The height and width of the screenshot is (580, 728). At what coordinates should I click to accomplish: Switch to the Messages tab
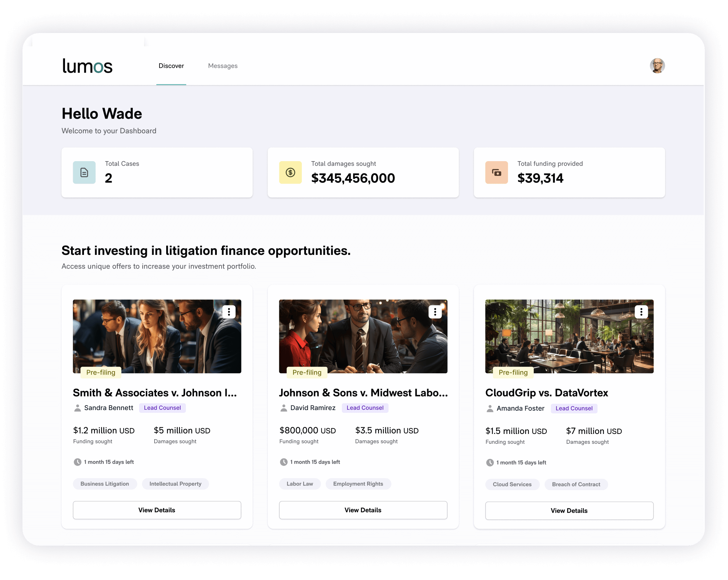tap(223, 66)
